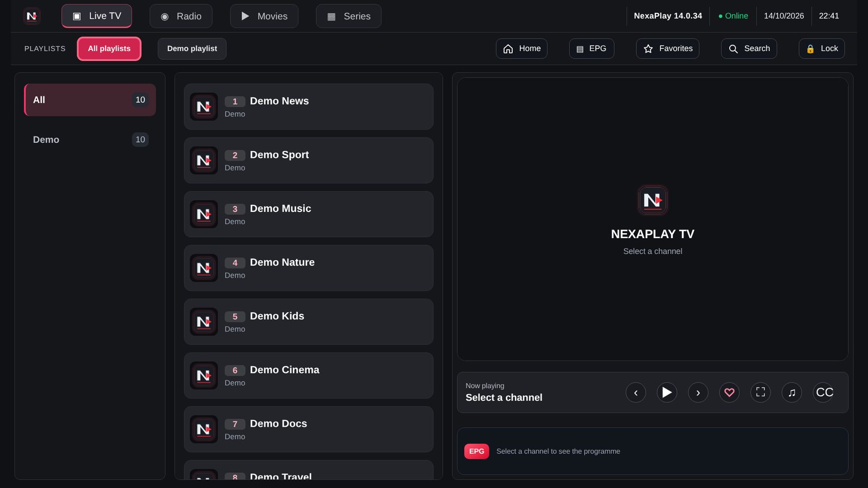Skip to next channel in player controls
The width and height of the screenshot is (868, 488).
(698, 393)
